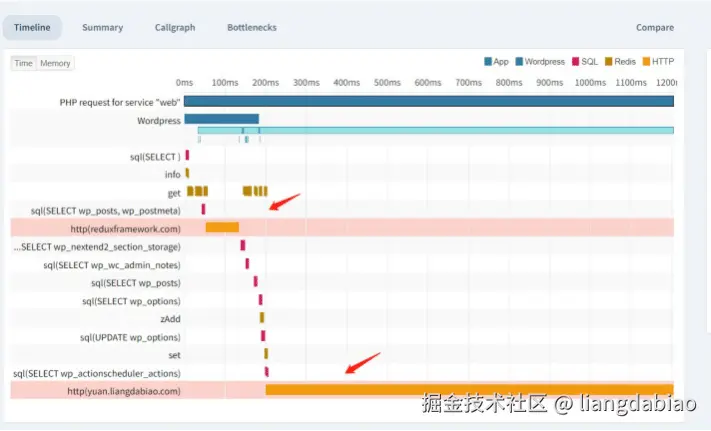Click the 'info' row label
The image size is (711, 431).
[172, 174]
